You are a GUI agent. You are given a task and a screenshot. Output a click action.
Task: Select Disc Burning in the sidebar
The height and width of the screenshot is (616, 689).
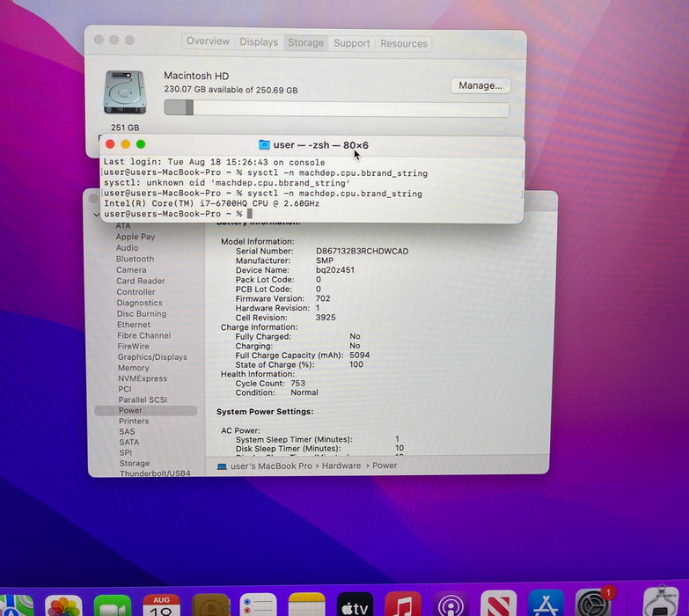(142, 313)
